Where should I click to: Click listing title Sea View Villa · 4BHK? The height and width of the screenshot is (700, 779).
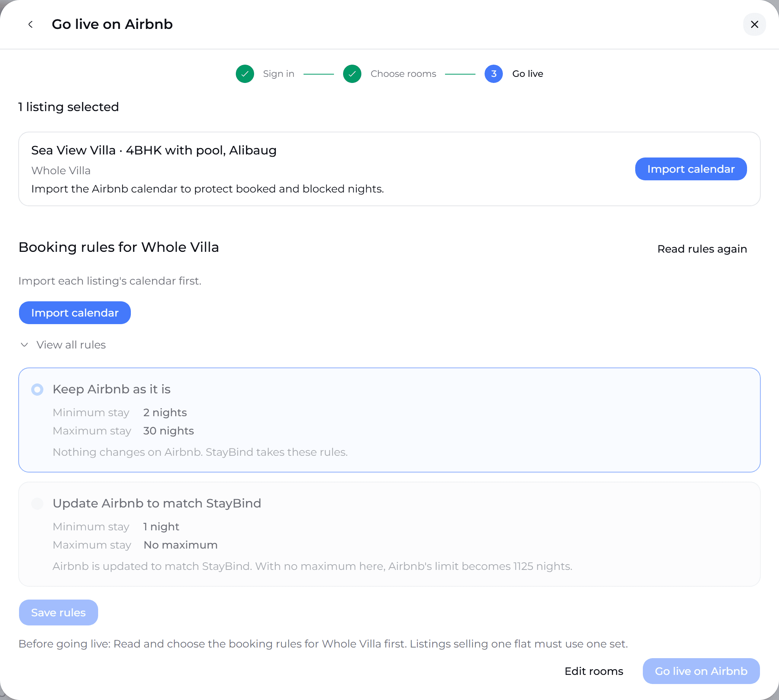pyautogui.click(x=154, y=150)
